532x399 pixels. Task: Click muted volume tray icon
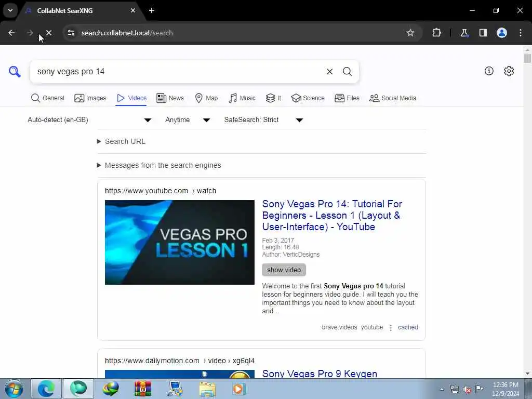tap(467, 389)
